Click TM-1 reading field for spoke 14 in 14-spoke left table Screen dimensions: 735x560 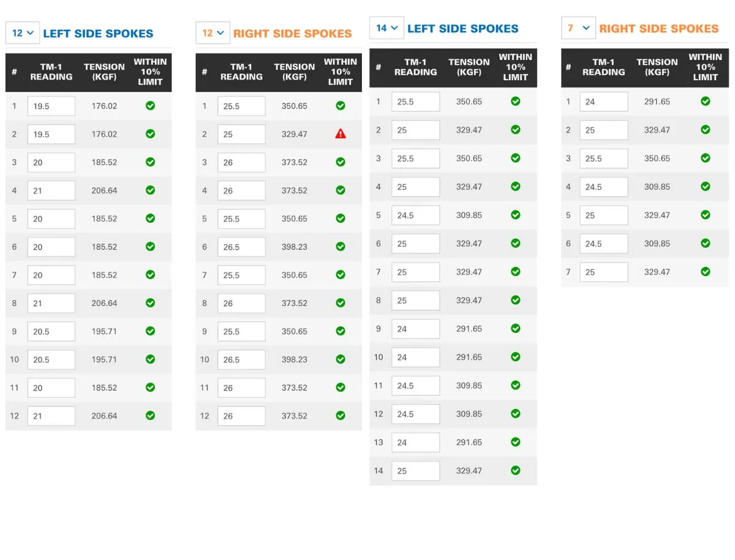tap(416, 471)
